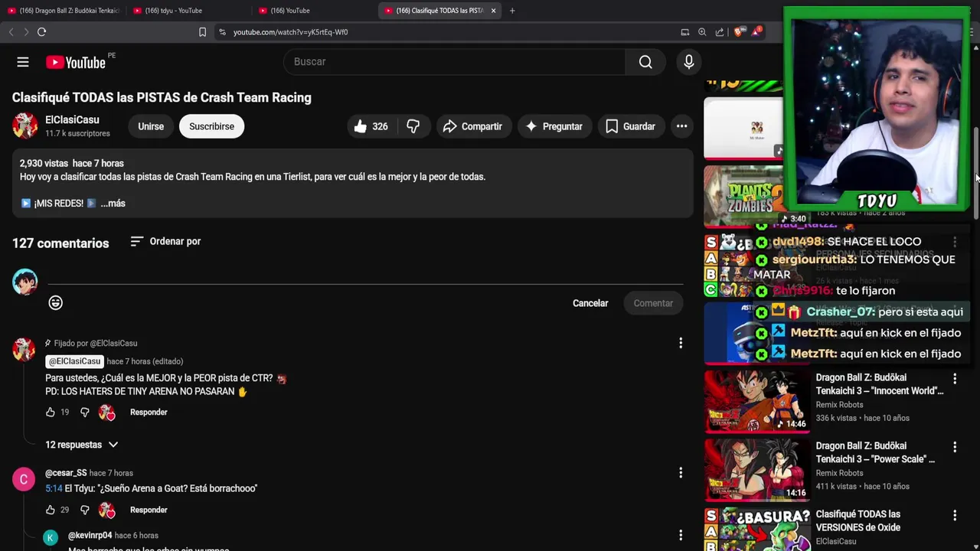Screen dimensions: 980x551
Task: Open the Preguntar AI button
Action: pos(554,126)
